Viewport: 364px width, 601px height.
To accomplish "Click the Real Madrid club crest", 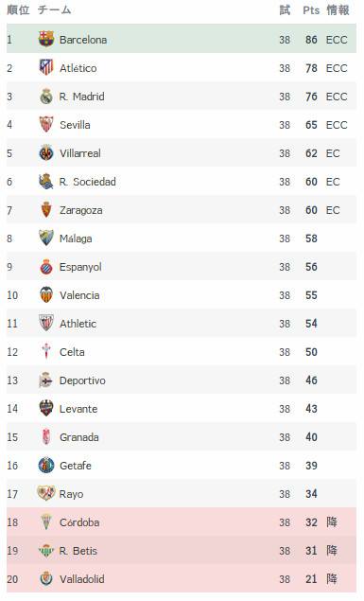I will click(x=46, y=97).
